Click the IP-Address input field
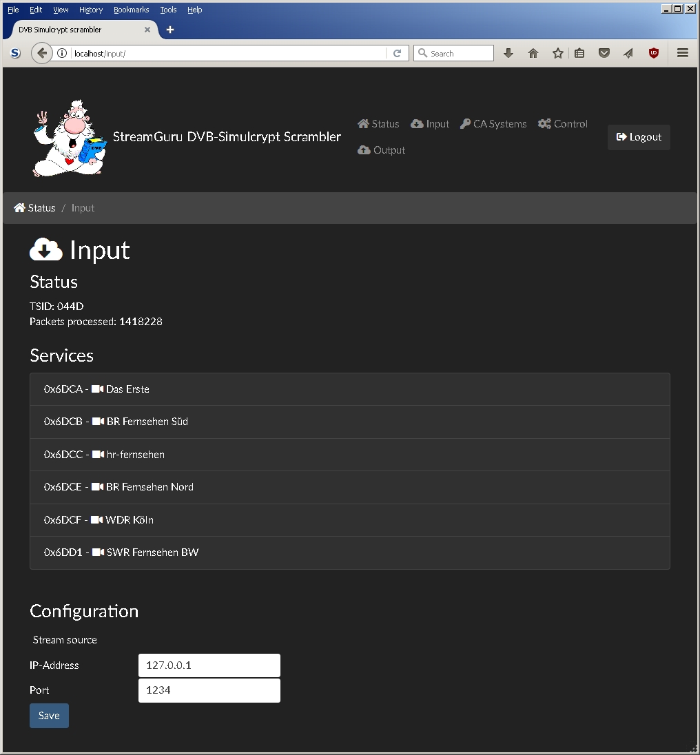 point(209,665)
